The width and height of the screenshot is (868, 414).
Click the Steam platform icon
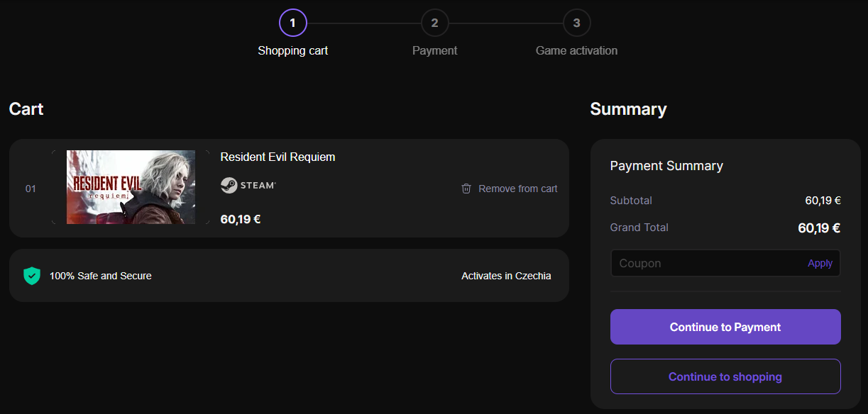coord(229,185)
